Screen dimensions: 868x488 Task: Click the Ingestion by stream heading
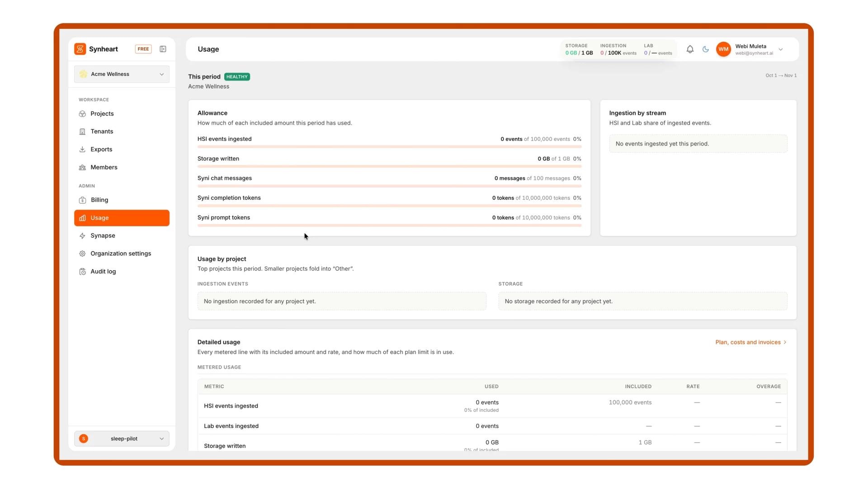(x=637, y=113)
